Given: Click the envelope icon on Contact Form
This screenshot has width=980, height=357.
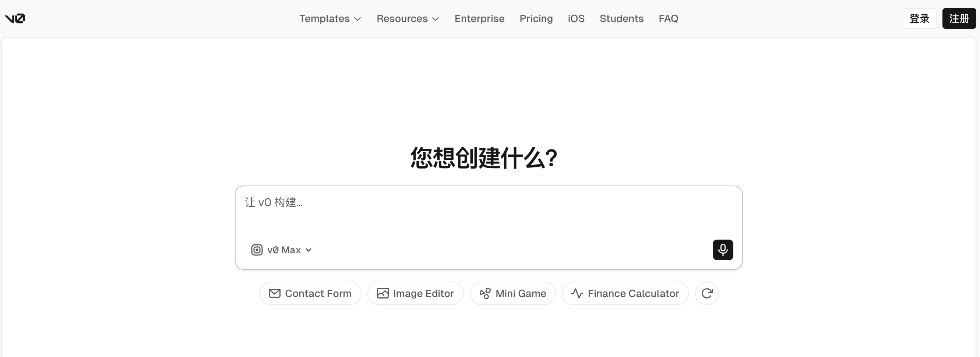Looking at the screenshot, I should point(274,293).
